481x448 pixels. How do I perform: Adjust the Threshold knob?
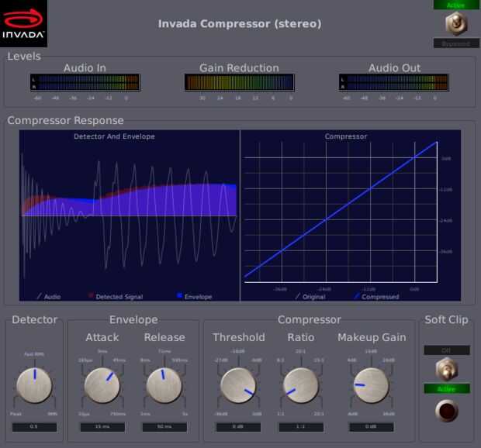238,385
